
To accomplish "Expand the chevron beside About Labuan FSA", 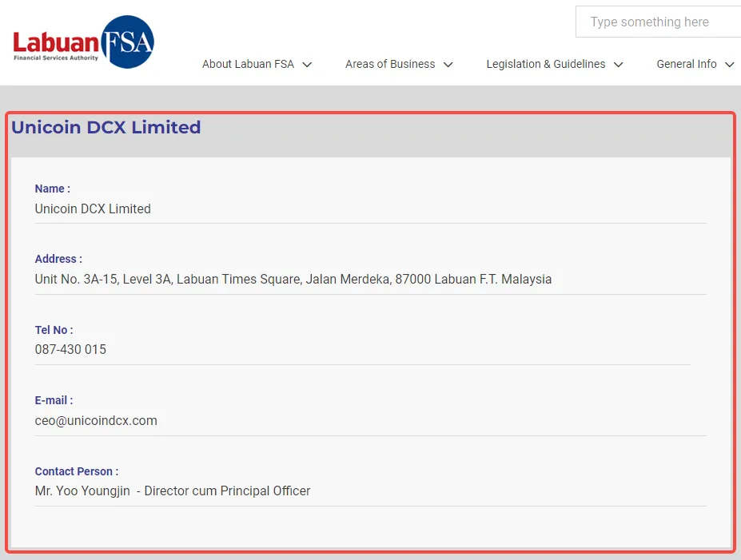I will 307,65.
